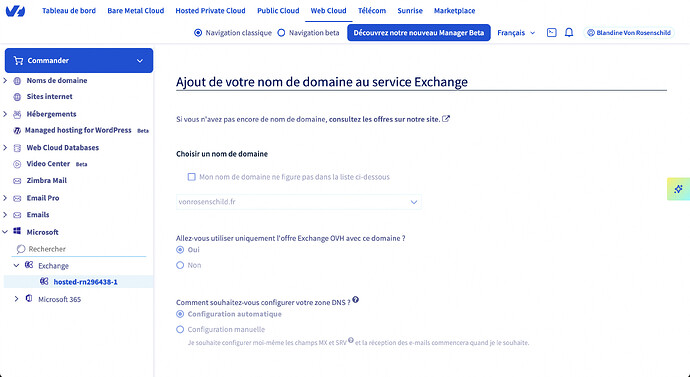
Task: Select the Microsoft 365 sidebar icon
Action: [x=29, y=299]
